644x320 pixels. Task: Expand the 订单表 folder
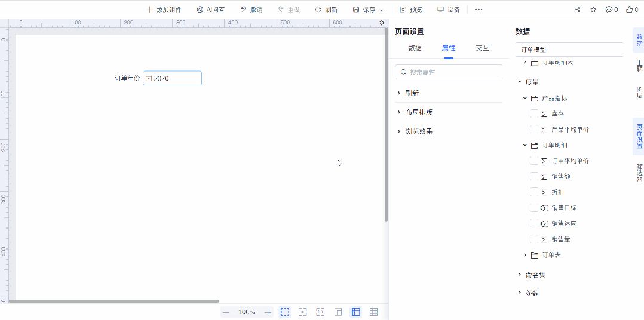[525, 255]
